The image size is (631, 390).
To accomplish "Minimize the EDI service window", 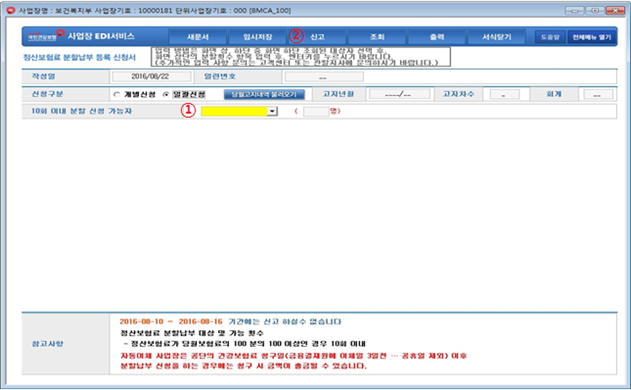I will click(x=574, y=10).
